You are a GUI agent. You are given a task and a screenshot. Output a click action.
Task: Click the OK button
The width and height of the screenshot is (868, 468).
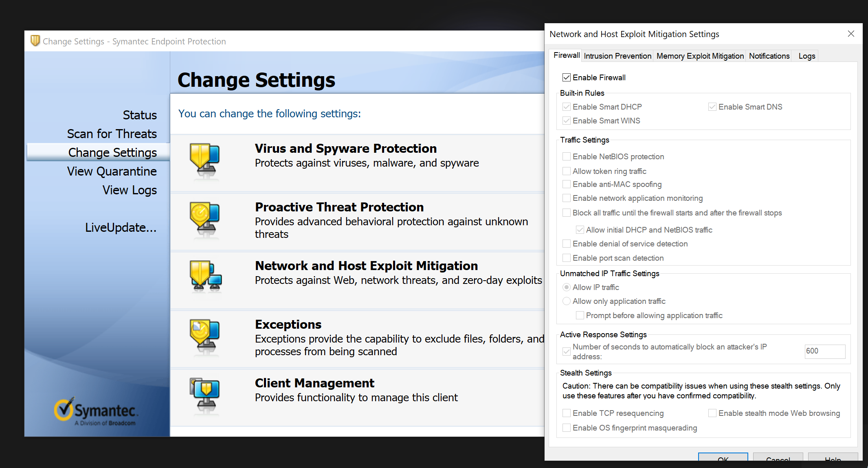click(x=723, y=457)
